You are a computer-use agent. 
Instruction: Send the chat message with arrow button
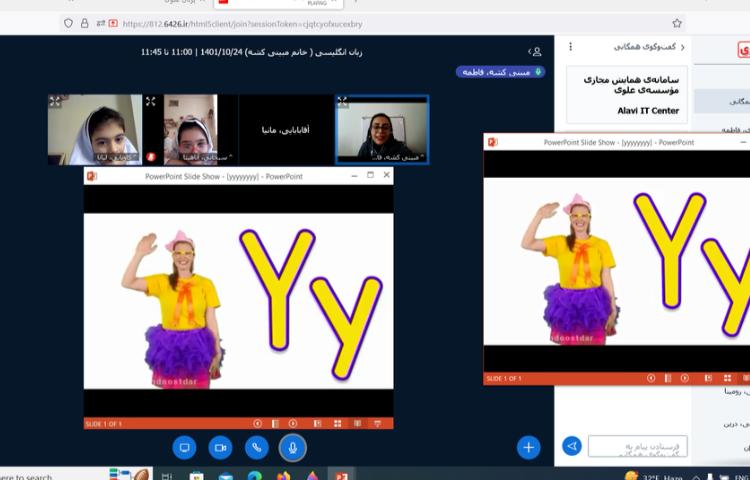point(572,446)
